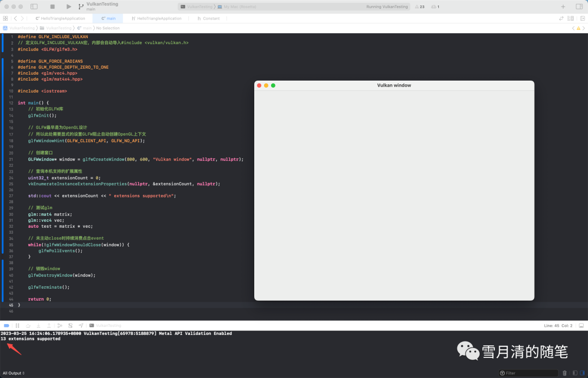Toggle the right Inspector panel

pos(579,7)
